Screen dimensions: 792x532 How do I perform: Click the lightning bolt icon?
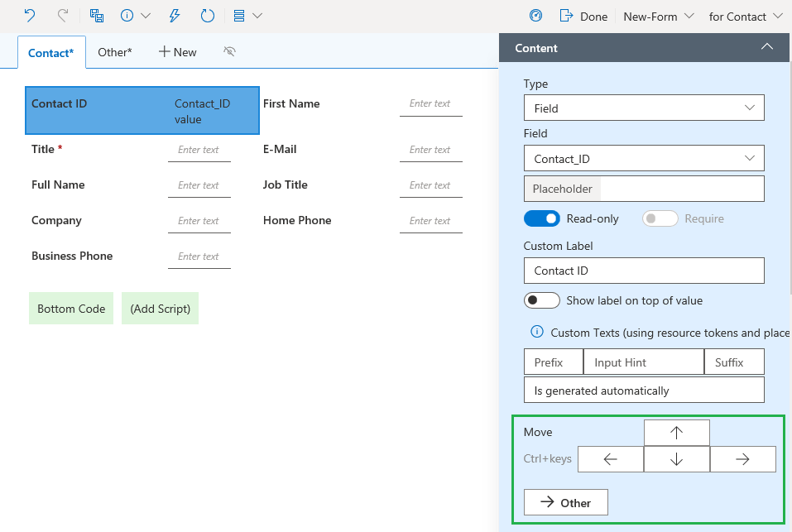click(175, 16)
